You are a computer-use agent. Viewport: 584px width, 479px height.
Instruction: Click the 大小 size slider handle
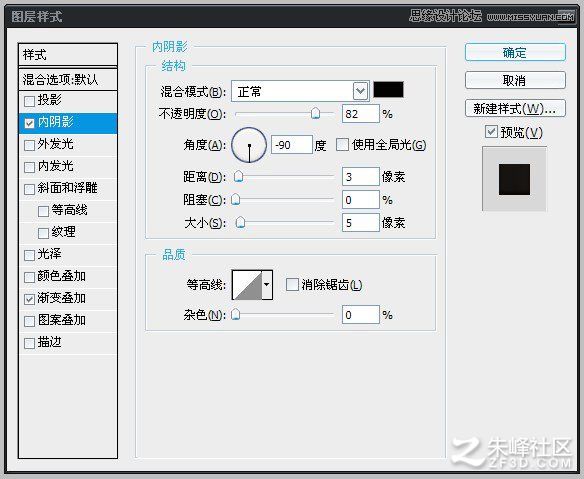[241, 222]
